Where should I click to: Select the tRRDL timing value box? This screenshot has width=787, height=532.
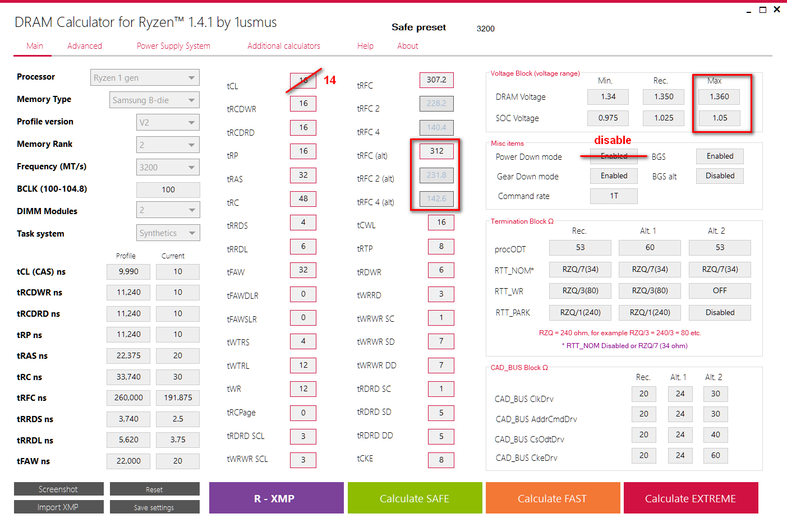pyautogui.click(x=303, y=247)
